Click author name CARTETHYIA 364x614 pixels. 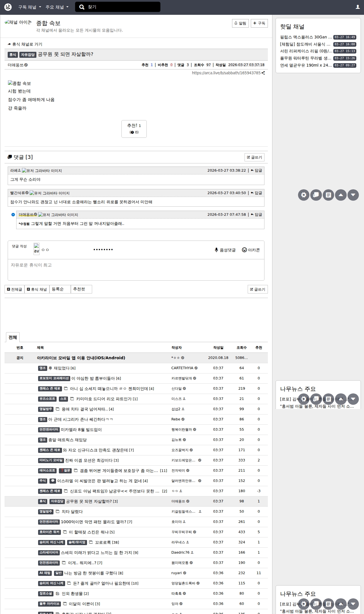[x=182, y=368]
